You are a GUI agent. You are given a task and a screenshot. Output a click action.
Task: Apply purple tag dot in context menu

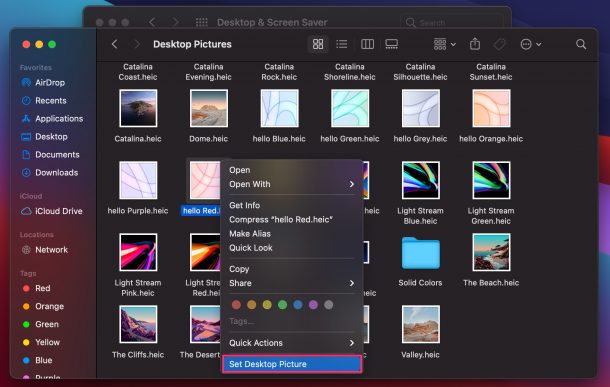313,305
